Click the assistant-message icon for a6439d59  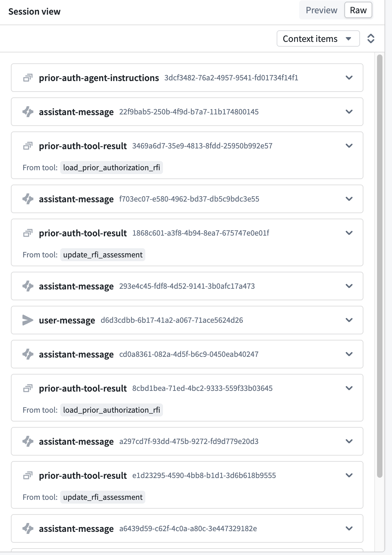[28, 528]
